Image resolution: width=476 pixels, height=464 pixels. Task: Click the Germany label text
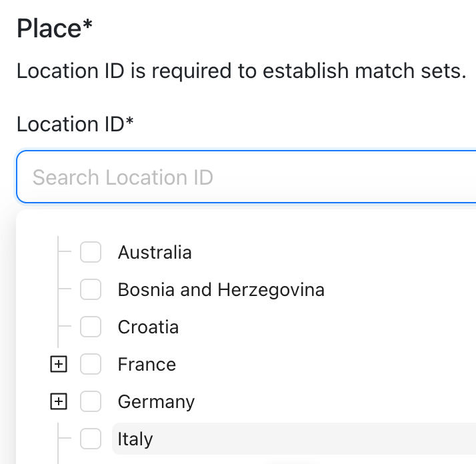point(156,402)
